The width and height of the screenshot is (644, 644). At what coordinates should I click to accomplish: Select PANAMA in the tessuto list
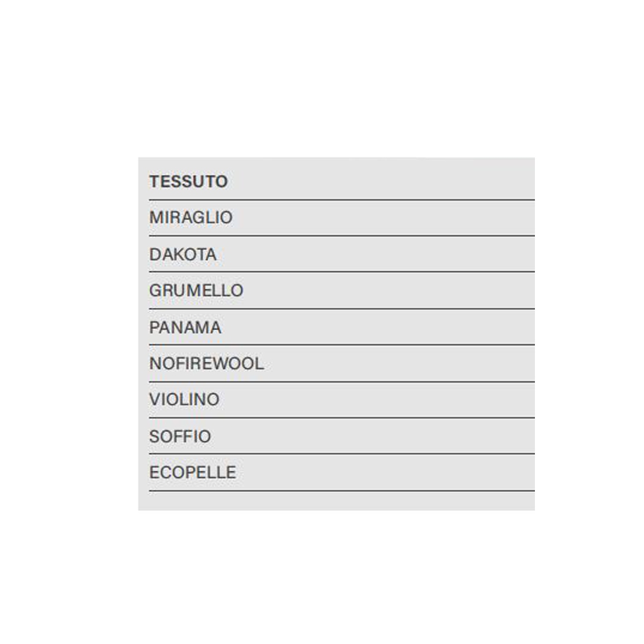tap(185, 328)
